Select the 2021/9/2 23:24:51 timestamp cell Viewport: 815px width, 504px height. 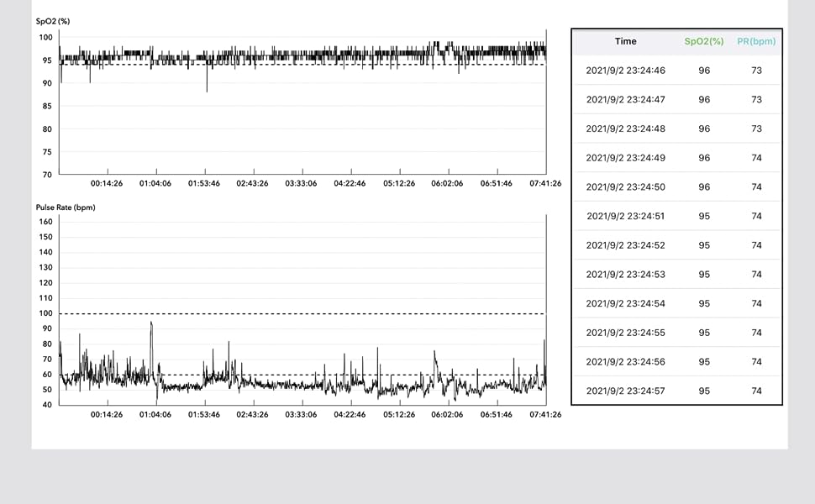(x=625, y=216)
